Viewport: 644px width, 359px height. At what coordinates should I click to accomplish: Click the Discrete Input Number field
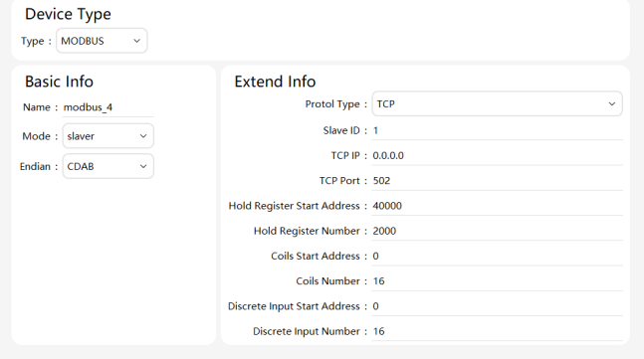coord(497,331)
